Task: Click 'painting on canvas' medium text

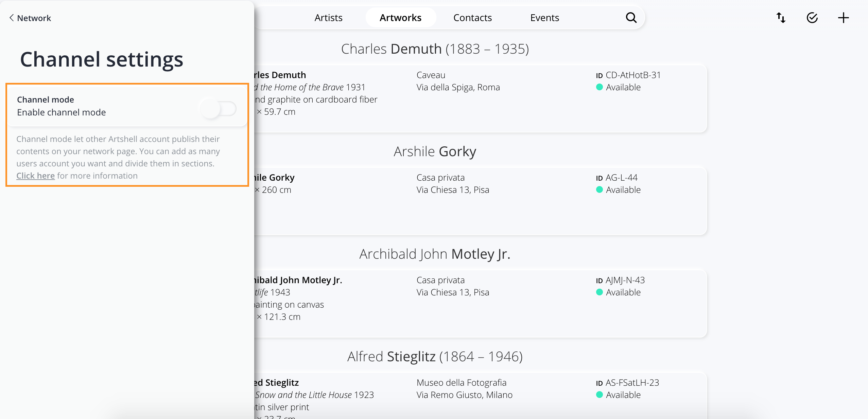Action: click(x=289, y=305)
